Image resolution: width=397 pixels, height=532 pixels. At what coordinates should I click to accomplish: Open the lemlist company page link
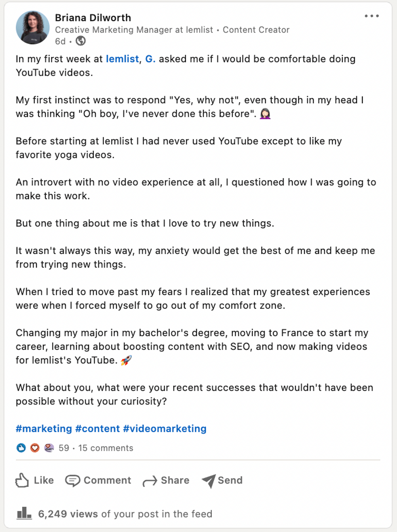point(122,58)
